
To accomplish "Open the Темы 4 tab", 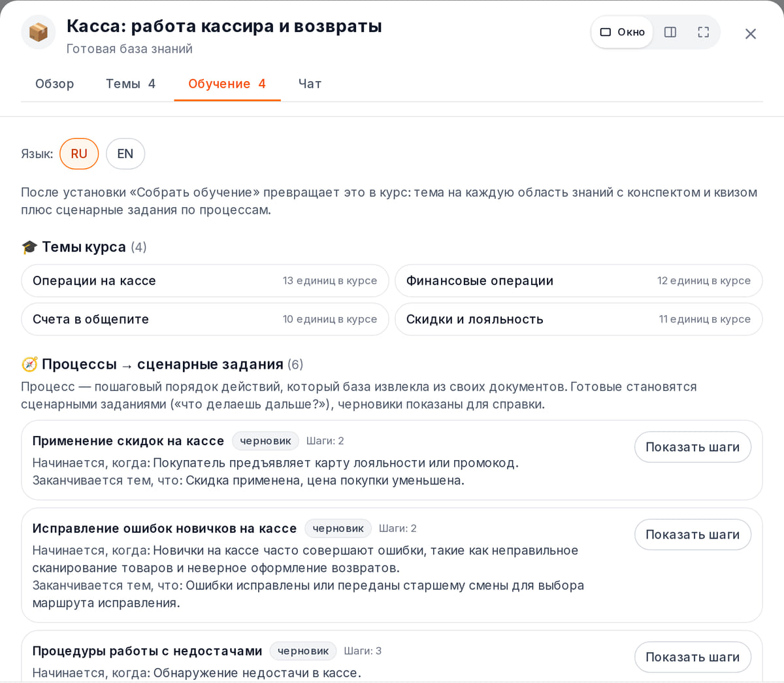I will (x=131, y=84).
